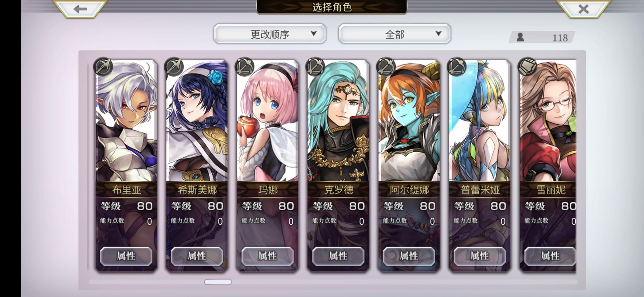Click the bow class icon on 普蕾米娅
Image resolution: width=644 pixels, height=297 pixels.
457,66
